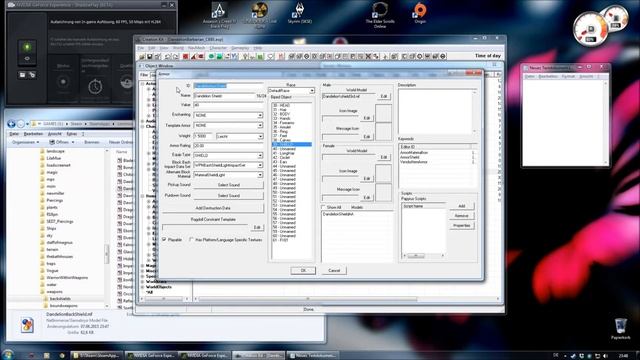Check the Show All models checkbox
640x360 pixels.
[x=323, y=207]
